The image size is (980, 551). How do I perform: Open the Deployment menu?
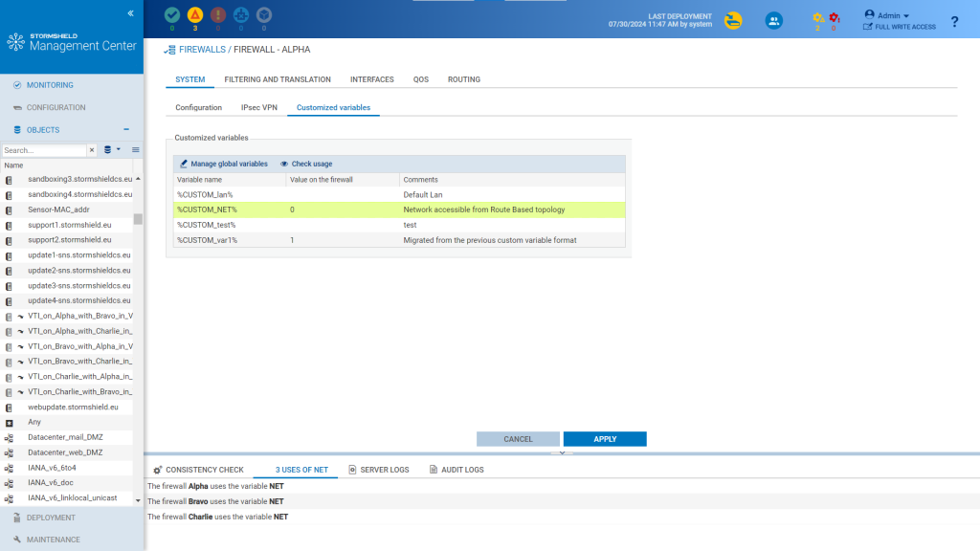coord(51,518)
